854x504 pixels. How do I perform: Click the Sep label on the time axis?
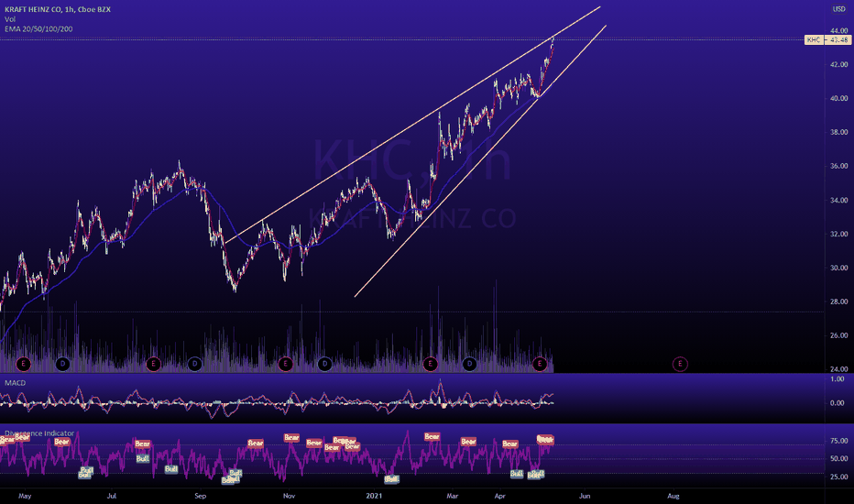click(201, 496)
